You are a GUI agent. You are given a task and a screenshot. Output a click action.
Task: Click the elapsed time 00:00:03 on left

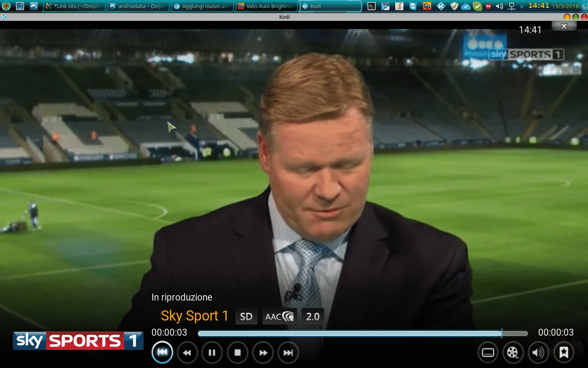point(169,332)
